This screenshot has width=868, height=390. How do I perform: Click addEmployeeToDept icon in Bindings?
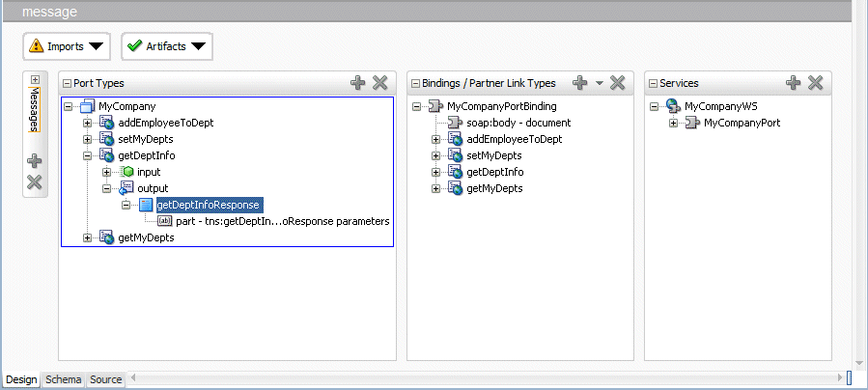pos(455,139)
